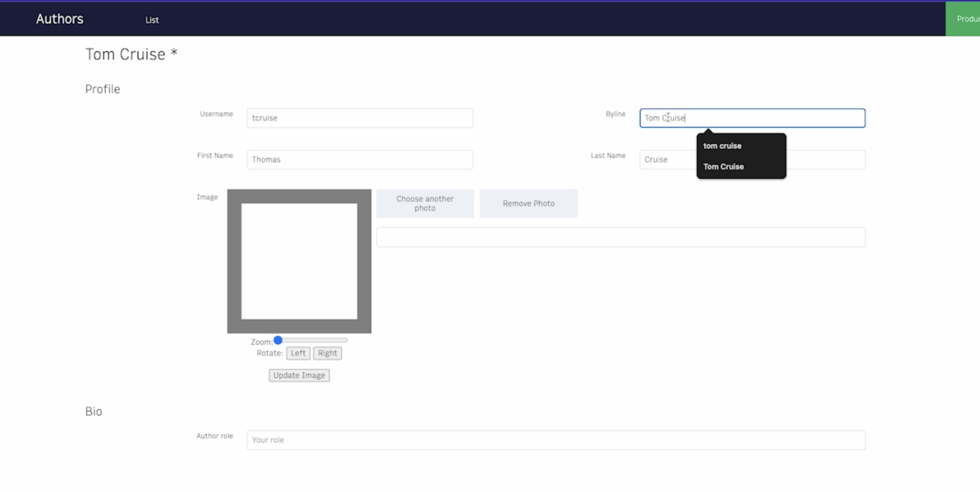980x492 pixels.
Task: Focus the First Name field with Thomas
Action: (x=360, y=159)
